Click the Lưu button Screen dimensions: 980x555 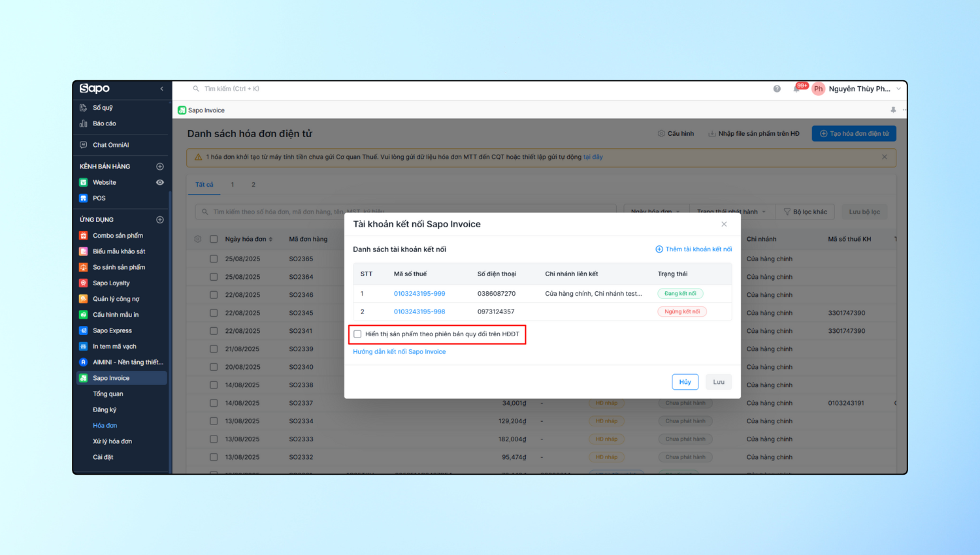(719, 382)
